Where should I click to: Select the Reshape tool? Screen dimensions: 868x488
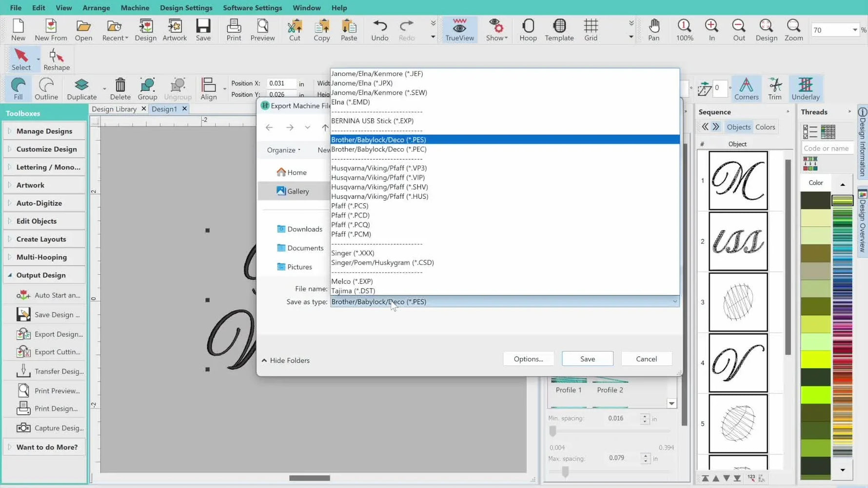tap(57, 59)
